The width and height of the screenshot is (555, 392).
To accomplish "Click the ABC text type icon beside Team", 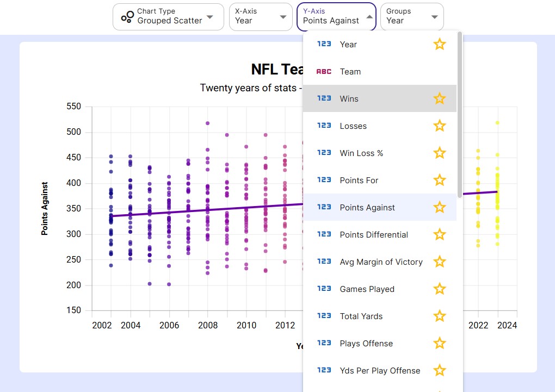I will point(324,71).
